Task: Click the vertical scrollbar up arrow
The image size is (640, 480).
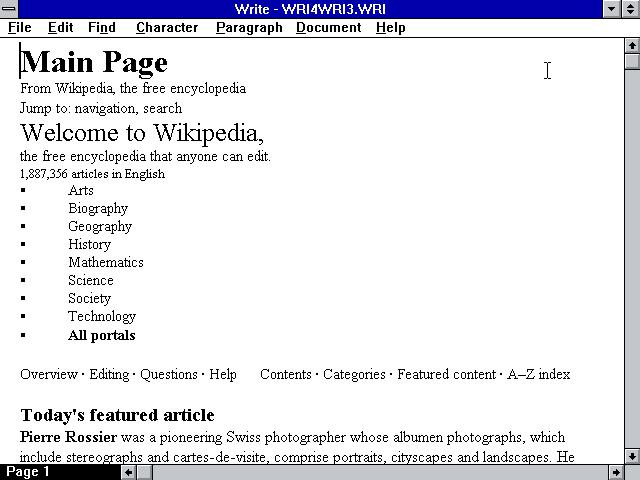Action: point(632,45)
